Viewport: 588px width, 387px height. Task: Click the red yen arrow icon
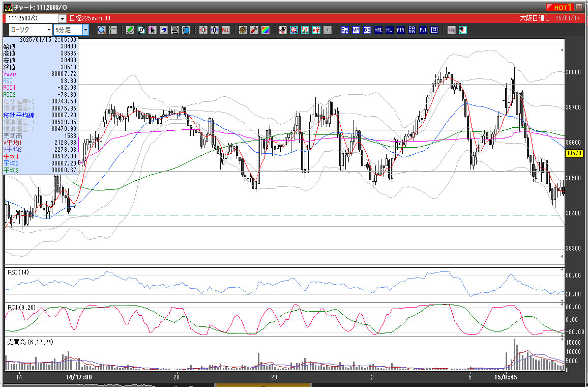pos(316,30)
